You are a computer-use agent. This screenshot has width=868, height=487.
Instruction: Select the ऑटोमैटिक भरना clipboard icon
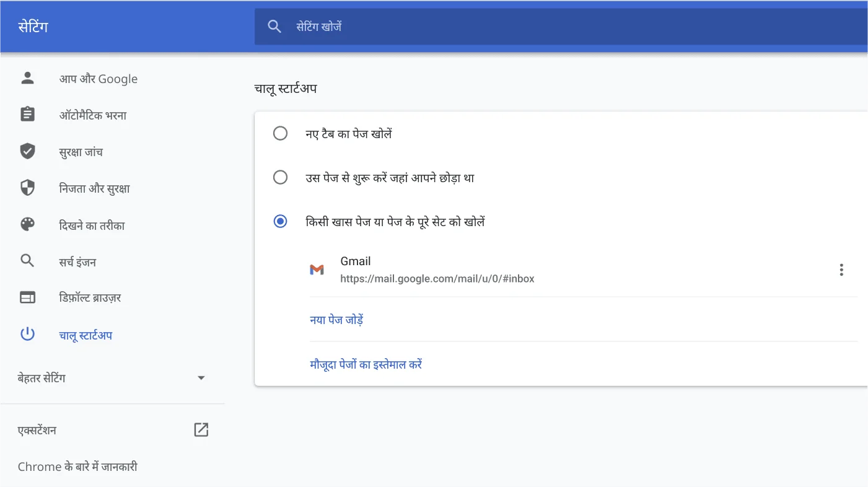(27, 115)
